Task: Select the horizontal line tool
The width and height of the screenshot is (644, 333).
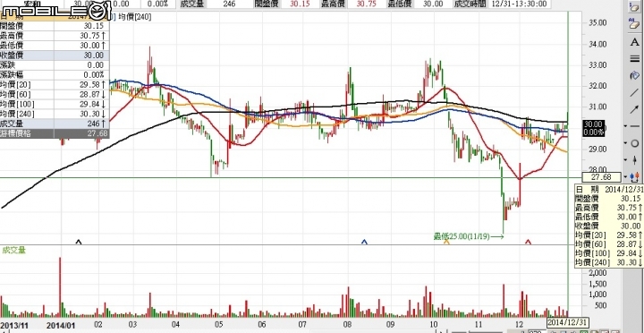Action: (635, 126)
